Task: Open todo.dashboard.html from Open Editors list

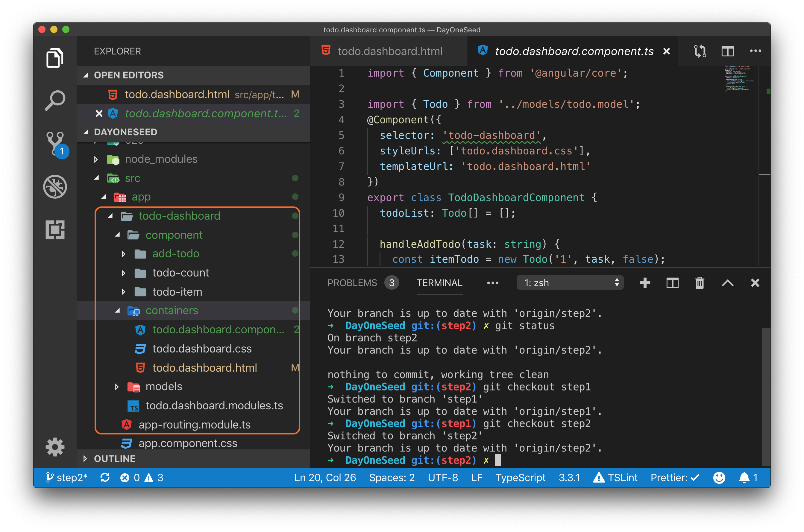Action: [x=193, y=94]
